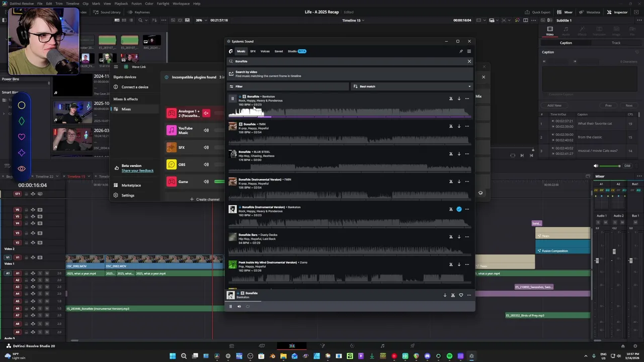Click the Add New caption button
The width and height of the screenshot is (644, 362).
(x=554, y=106)
